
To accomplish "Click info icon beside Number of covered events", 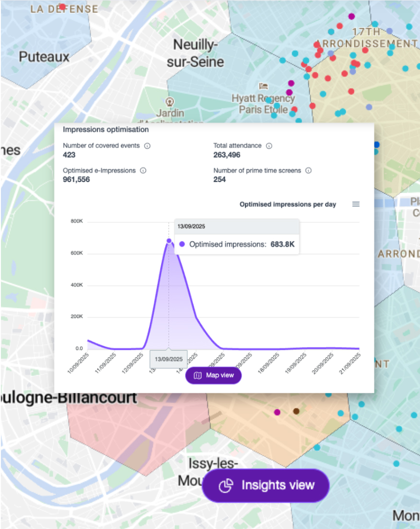I will pyautogui.click(x=147, y=146).
